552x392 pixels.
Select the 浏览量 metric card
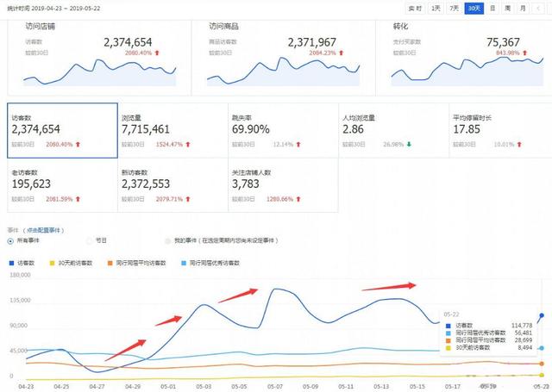click(x=172, y=129)
